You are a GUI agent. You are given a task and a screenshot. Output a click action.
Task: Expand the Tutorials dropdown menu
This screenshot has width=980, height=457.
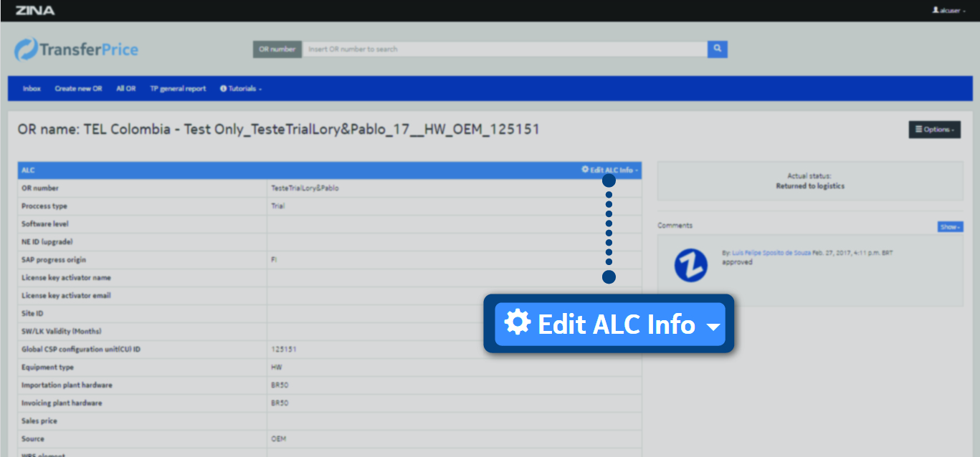241,89
